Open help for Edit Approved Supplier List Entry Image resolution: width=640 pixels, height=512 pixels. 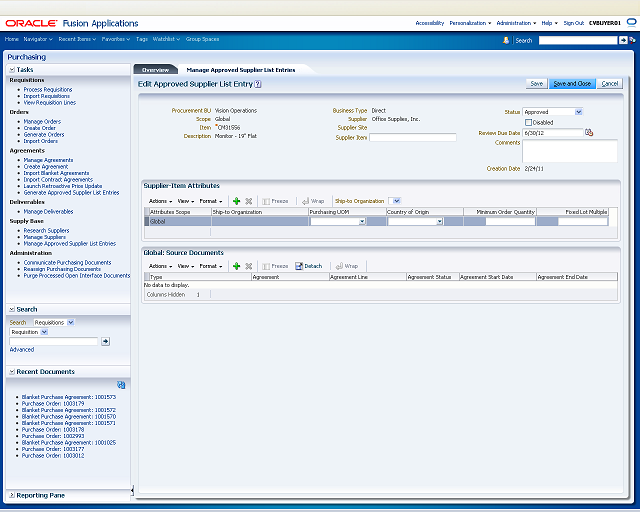click(x=258, y=84)
